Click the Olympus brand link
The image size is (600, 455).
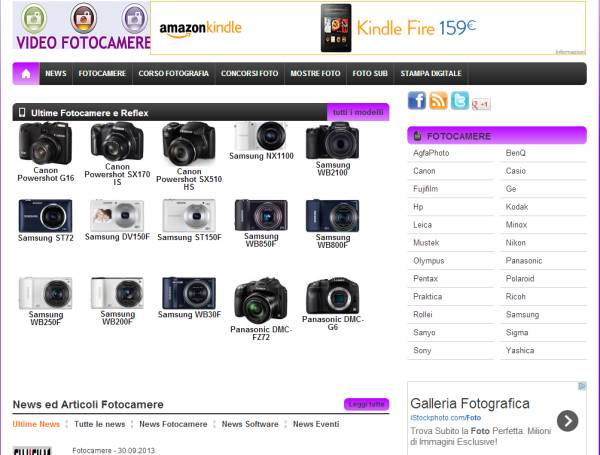click(x=429, y=261)
